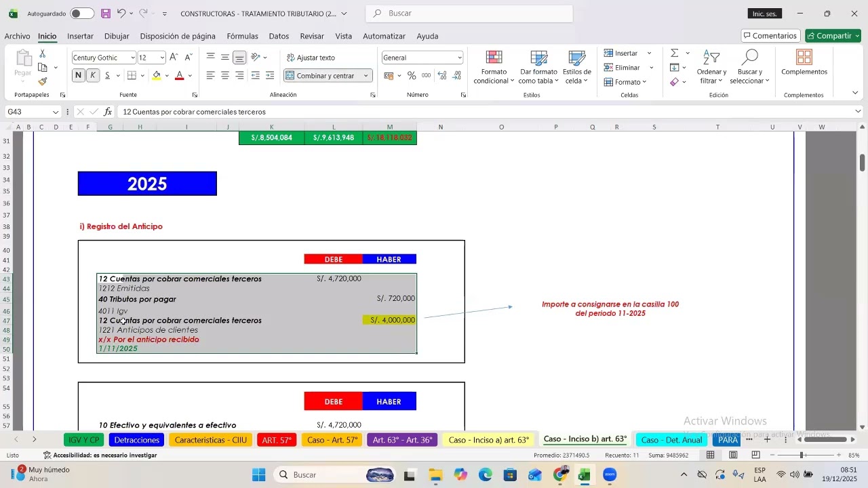This screenshot has height=488, width=868.
Task: Switch to Page Layout view in status bar
Action: click(733, 455)
